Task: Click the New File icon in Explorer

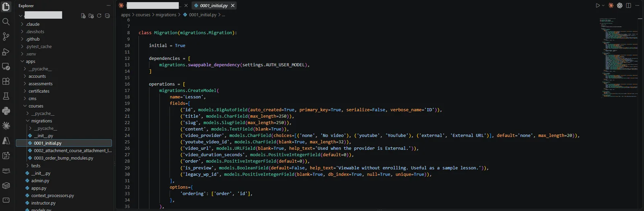Action: pos(83,16)
